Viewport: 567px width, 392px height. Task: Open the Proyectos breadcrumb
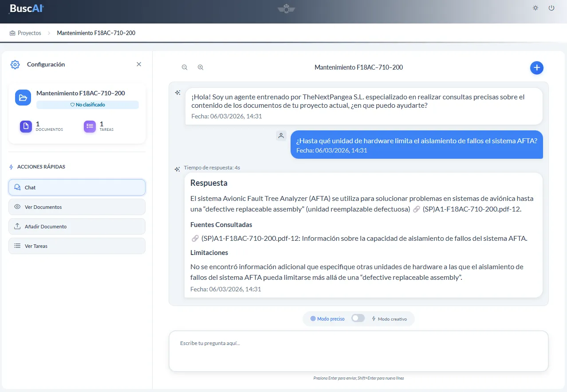pyautogui.click(x=30, y=33)
